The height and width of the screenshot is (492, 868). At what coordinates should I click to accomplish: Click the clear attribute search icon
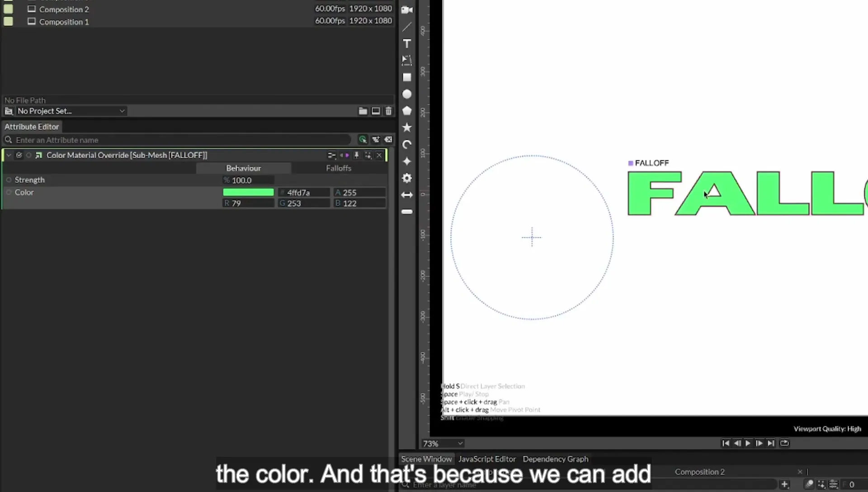[388, 140]
